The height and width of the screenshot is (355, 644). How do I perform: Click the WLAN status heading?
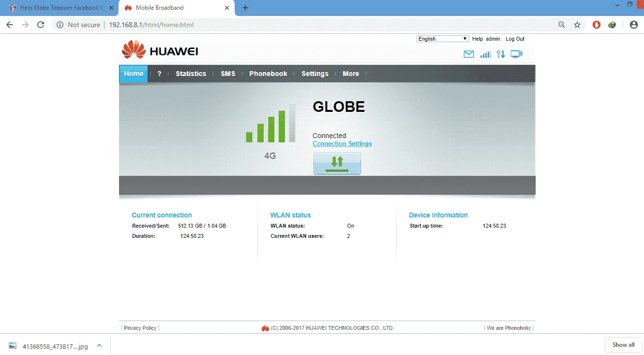coord(291,215)
